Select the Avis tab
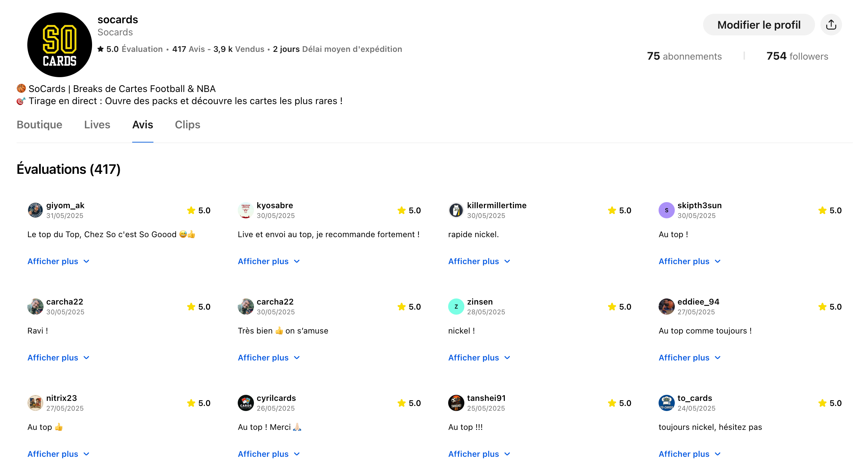868x475 pixels. (x=143, y=125)
